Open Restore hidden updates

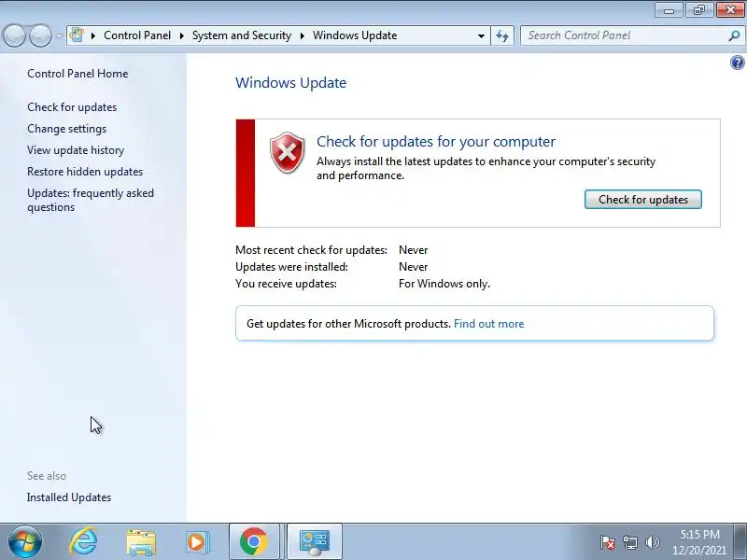click(85, 172)
